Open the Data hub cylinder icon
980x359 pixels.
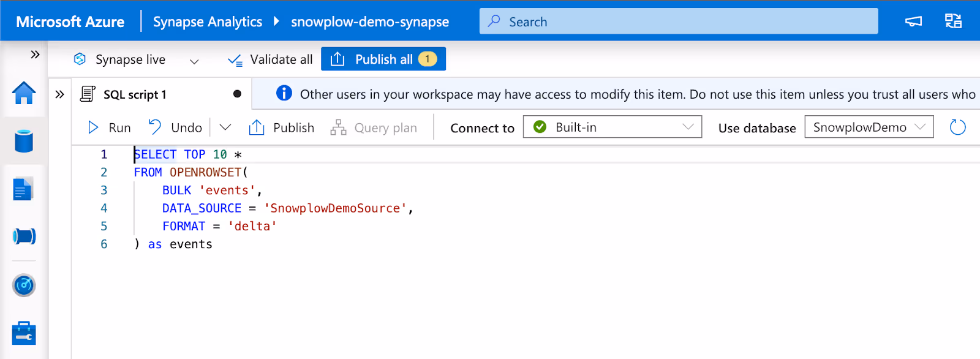[24, 141]
